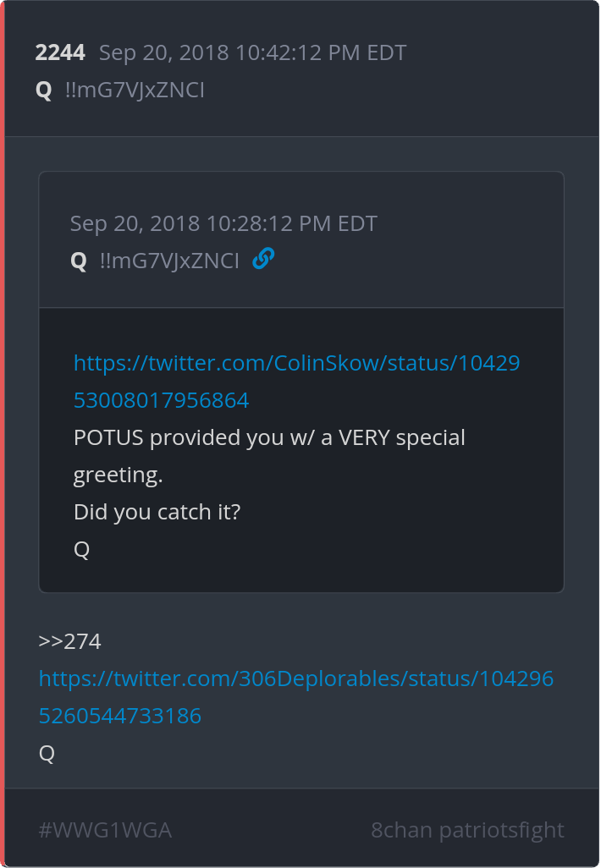601x868 pixels.
Task: Click the final Q signature below the links
Action: pos(47,753)
